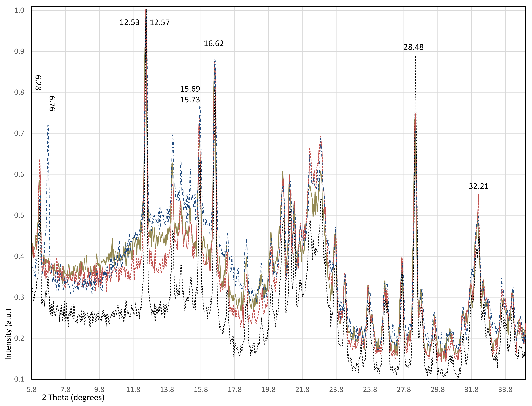Click the 0.1 y-axis tick label

(x=19, y=379)
